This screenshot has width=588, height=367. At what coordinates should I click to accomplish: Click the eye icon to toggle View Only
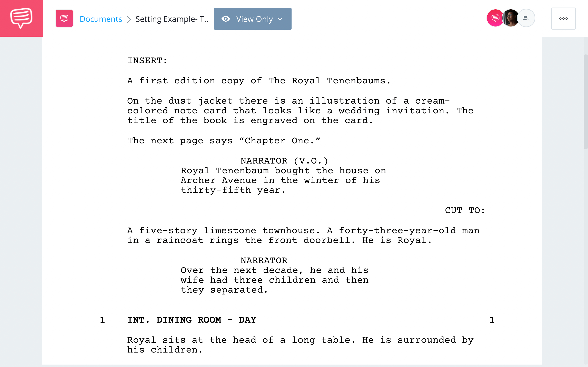pyautogui.click(x=226, y=19)
